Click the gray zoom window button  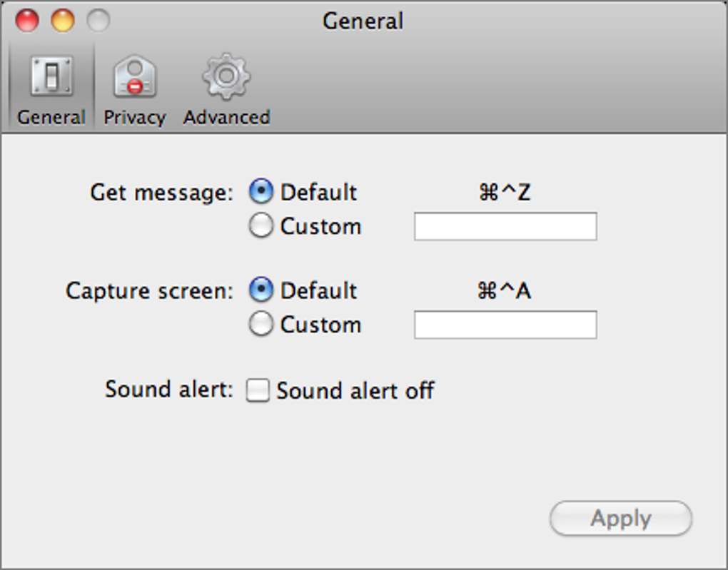pyautogui.click(x=98, y=21)
